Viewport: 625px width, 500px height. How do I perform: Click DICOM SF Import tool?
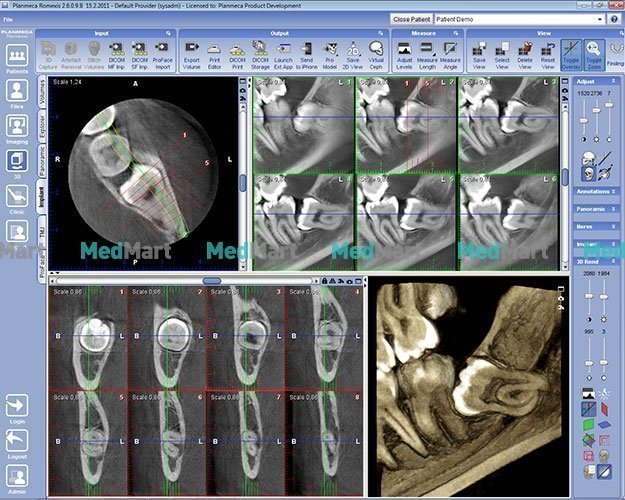[140, 55]
